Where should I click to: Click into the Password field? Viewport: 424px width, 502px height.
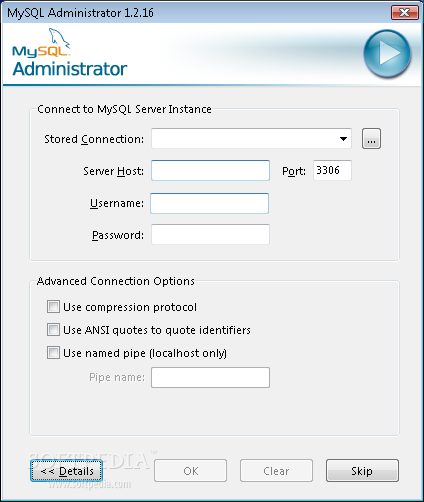coord(210,235)
